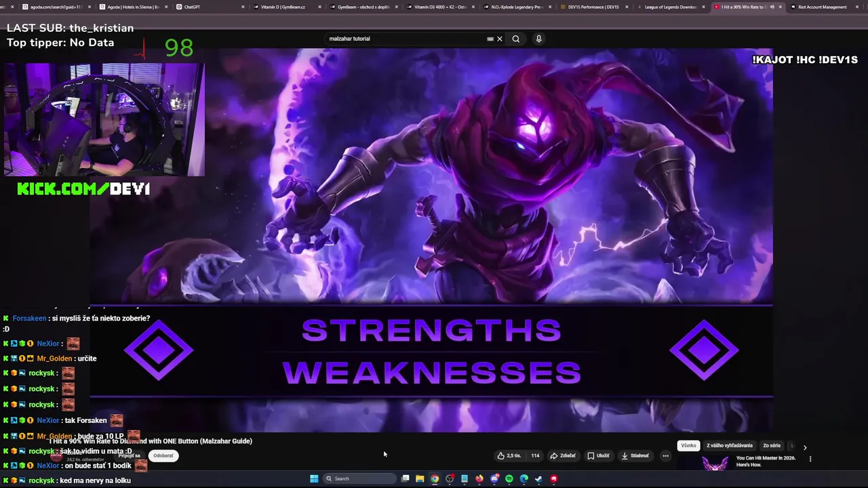This screenshot has height=488, width=868.
Task: Open Task View from the taskbar
Action: coord(405,479)
